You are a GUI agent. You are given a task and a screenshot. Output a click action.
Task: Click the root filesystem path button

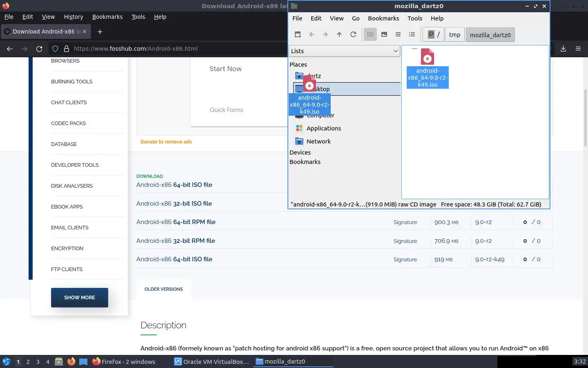point(433,35)
